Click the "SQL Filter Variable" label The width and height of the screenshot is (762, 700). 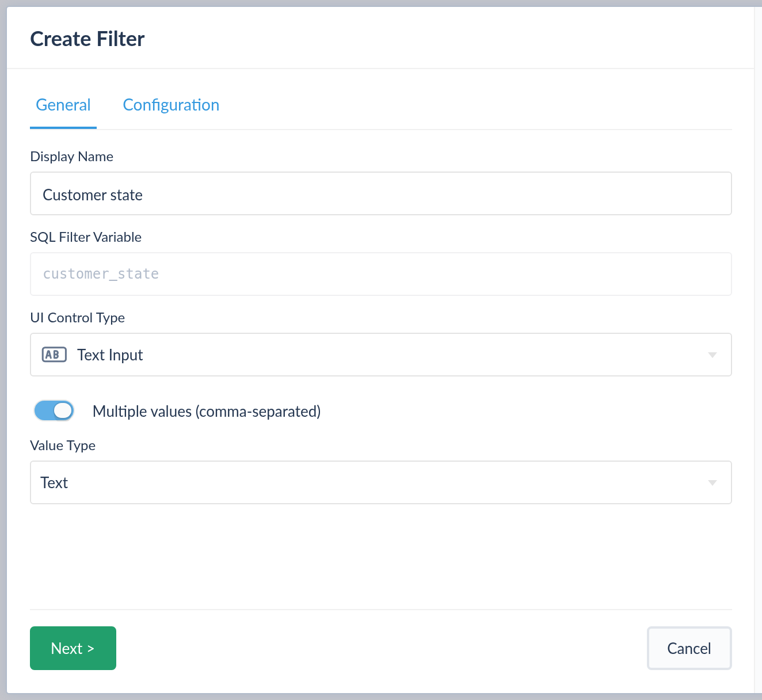tap(86, 237)
